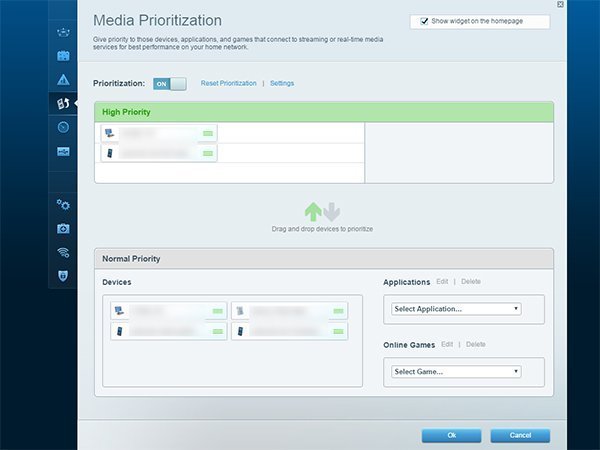
Task: Open Wireless wifi icon in sidebar
Action: tap(63, 252)
